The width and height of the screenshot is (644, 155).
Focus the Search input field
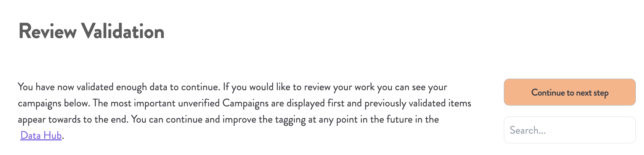pyautogui.click(x=570, y=130)
